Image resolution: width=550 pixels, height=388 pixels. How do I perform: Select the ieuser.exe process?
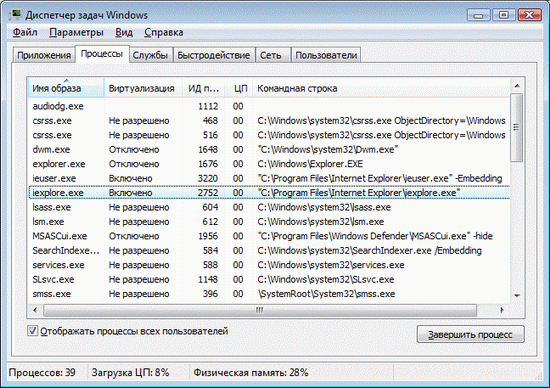tap(269, 178)
